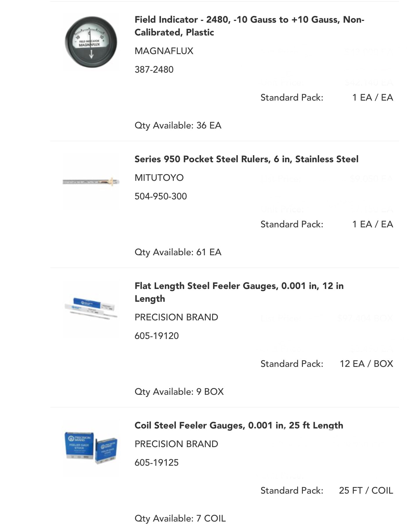Viewport: 413px width, 532px height.
Task: Open the Magnaflux field indicator product image
Action: tap(91, 42)
